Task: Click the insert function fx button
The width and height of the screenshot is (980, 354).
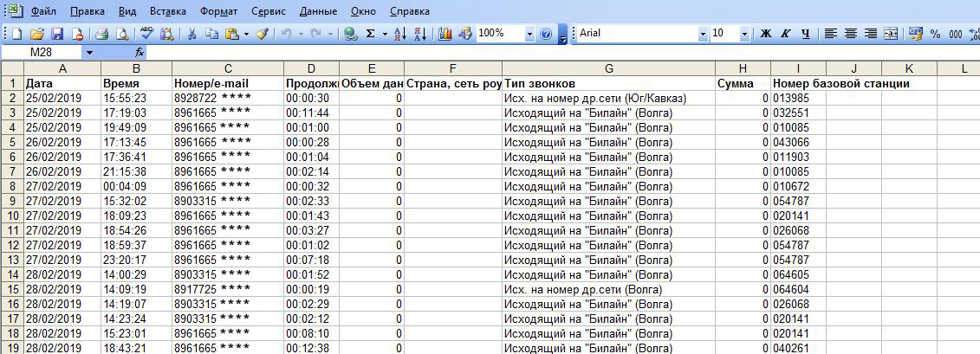Action: (140, 53)
